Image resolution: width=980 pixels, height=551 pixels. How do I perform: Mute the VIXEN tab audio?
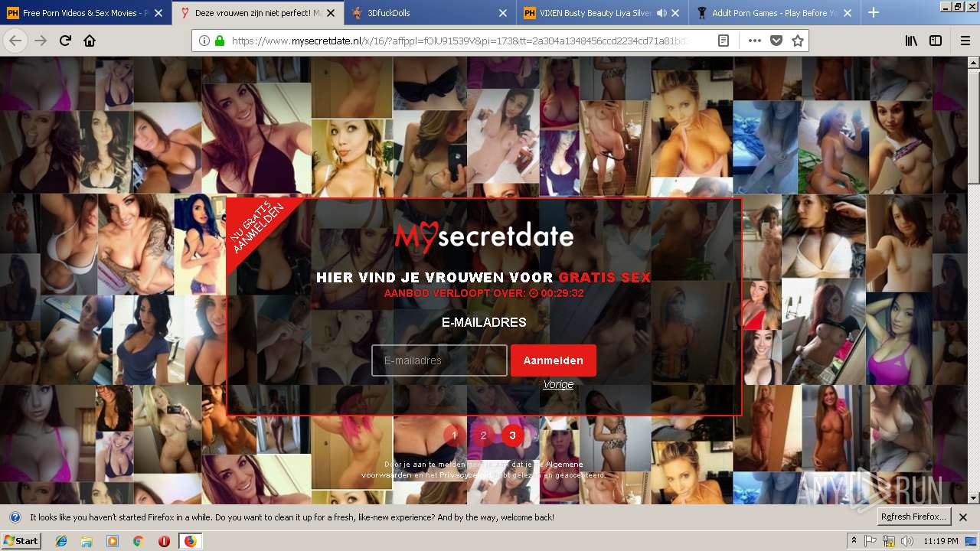point(661,13)
